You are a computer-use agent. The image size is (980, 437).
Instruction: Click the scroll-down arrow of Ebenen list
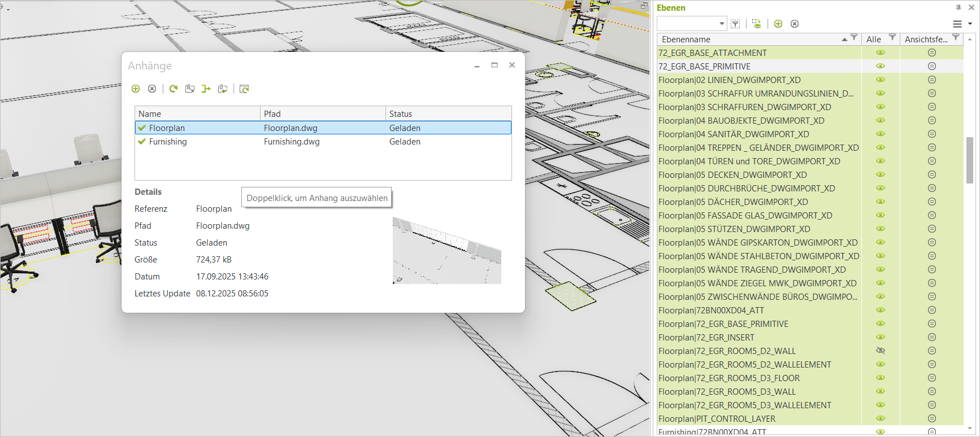970,429
